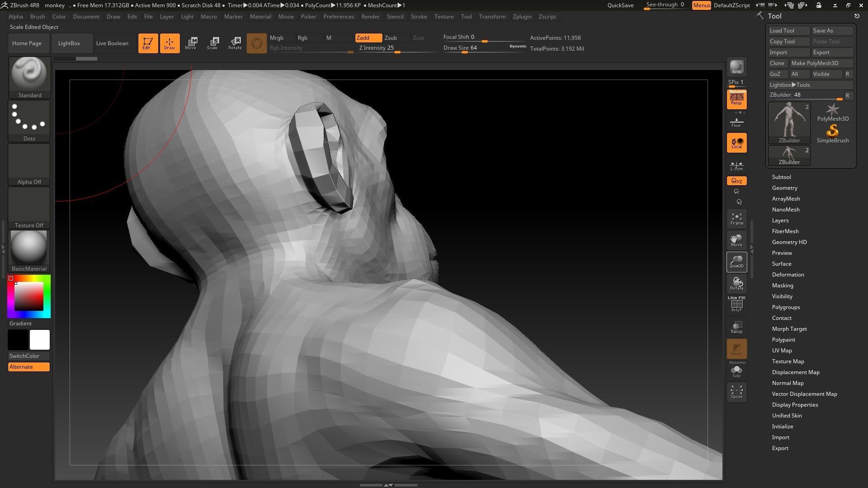The height and width of the screenshot is (488, 868).
Task: Click the Frame view icon
Action: [736, 219]
